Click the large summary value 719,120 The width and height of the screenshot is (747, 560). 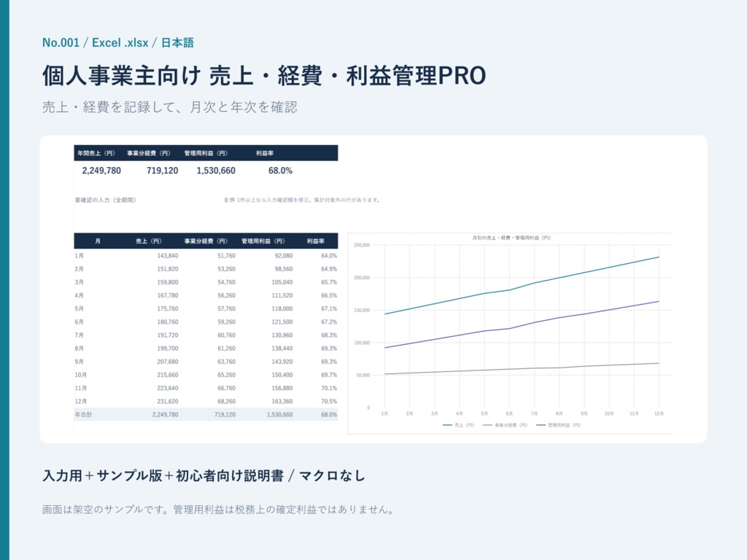point(163,171)
